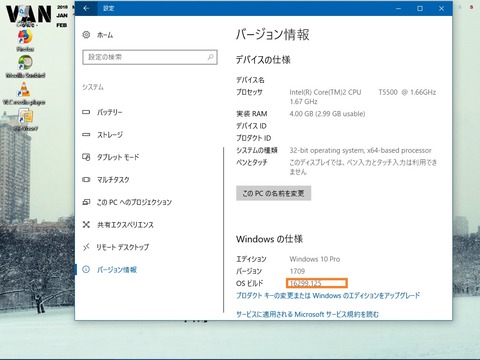Click the バージョン情報 page heading

click(x=273, y=34)
